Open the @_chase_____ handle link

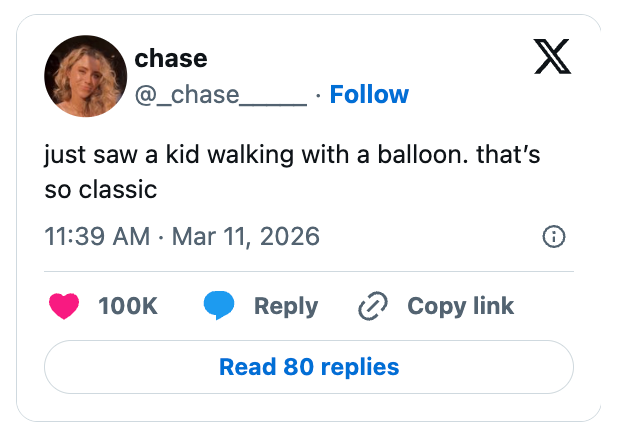point(221,95)
